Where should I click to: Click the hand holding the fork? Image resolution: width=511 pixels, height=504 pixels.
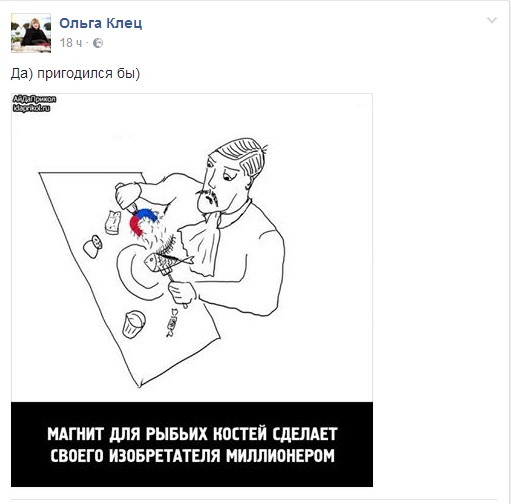tap(182, 293)
